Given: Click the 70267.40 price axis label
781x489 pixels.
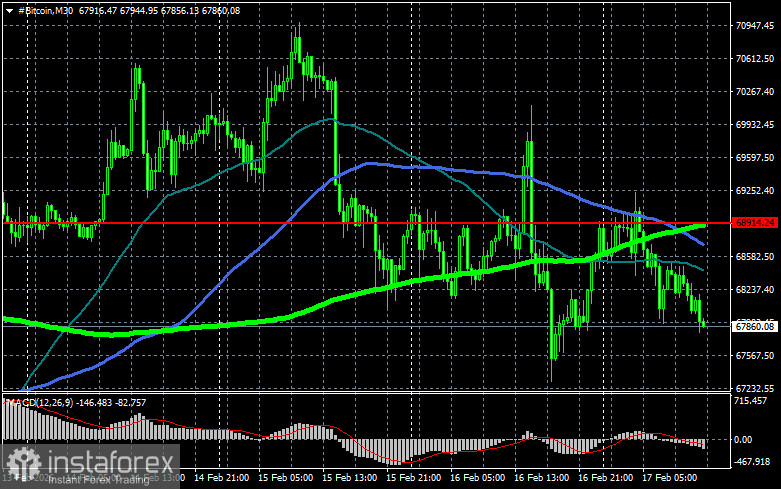Looking at the screenshot, I should click(755, 91).
